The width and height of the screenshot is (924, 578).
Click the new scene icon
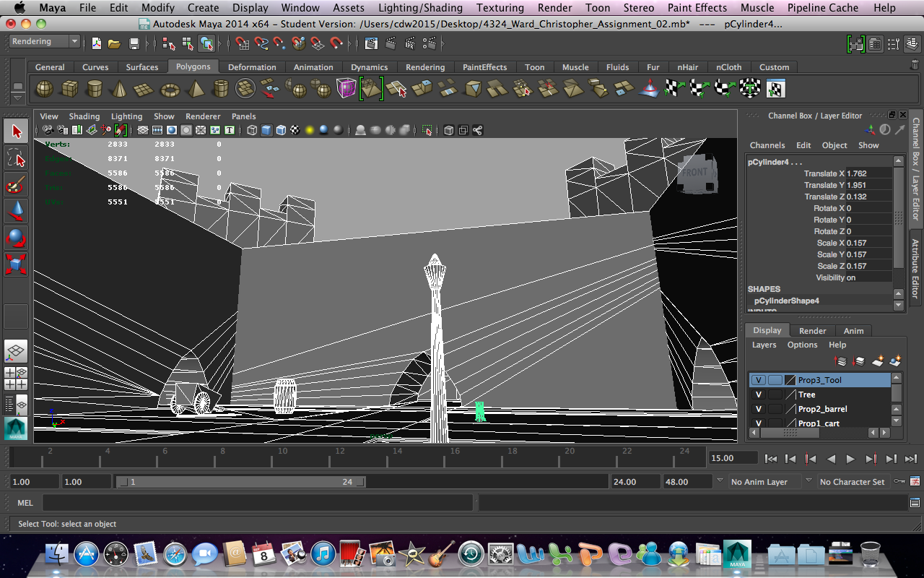(x=97, y=43)
